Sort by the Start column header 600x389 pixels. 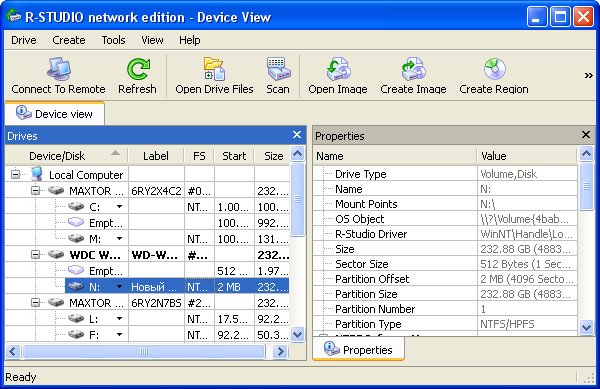[234, 156]
